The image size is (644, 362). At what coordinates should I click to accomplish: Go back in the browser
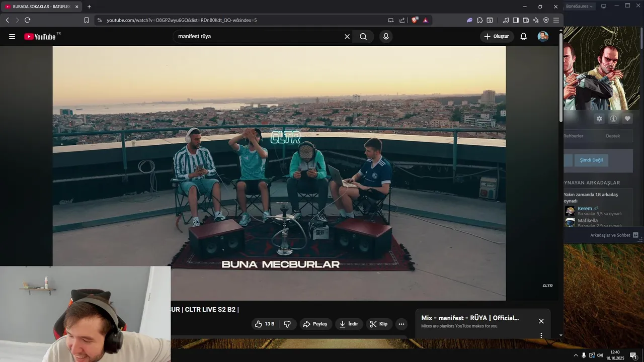tap(7, 20)
